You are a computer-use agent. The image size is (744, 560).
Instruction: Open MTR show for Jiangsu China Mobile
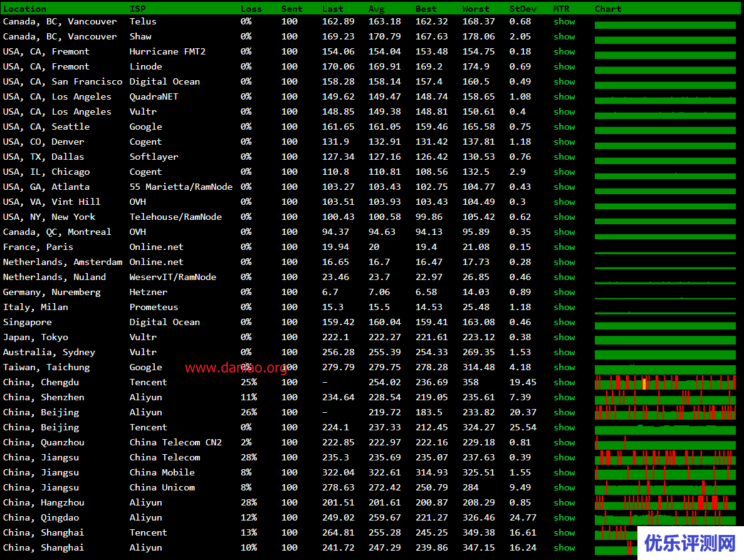tap(564, 472)
